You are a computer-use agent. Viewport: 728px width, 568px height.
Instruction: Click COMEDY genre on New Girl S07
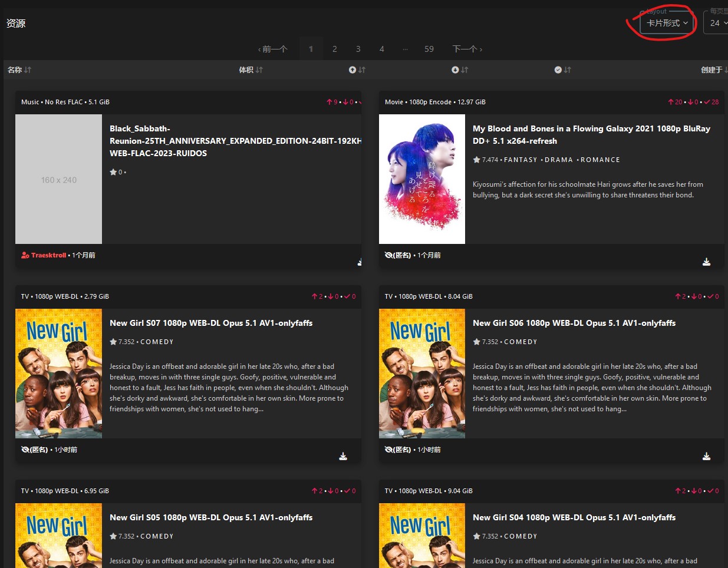click(157, 342)
